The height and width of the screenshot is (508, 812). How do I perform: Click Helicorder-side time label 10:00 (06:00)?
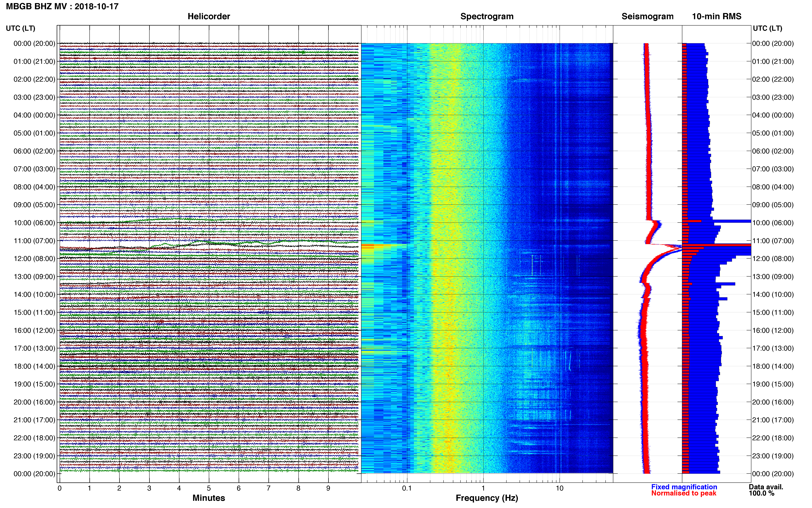(x=34, y=223)
